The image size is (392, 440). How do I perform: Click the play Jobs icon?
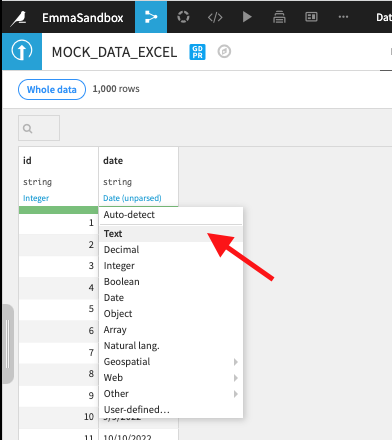click(247, 17)
